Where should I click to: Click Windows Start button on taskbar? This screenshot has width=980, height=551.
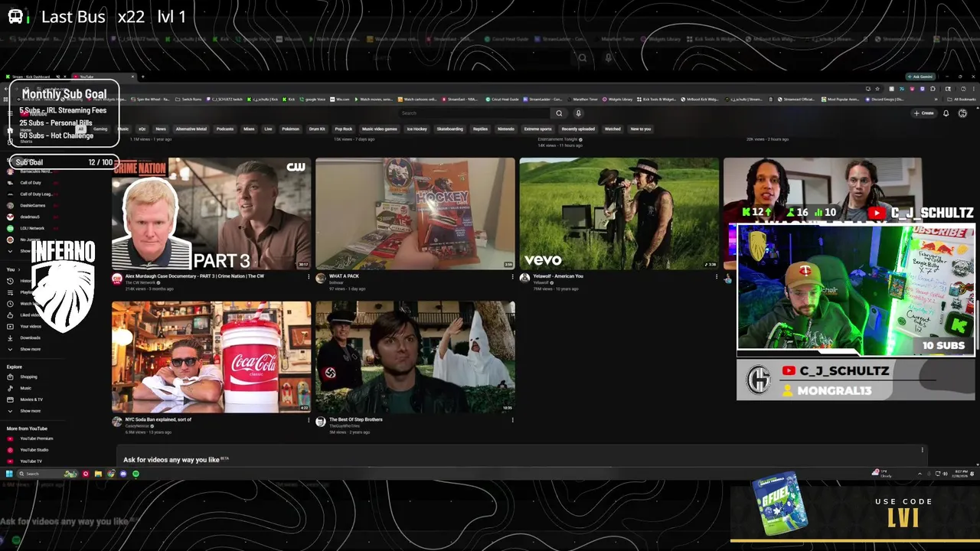pyautogui.click(x=10, y=474)
